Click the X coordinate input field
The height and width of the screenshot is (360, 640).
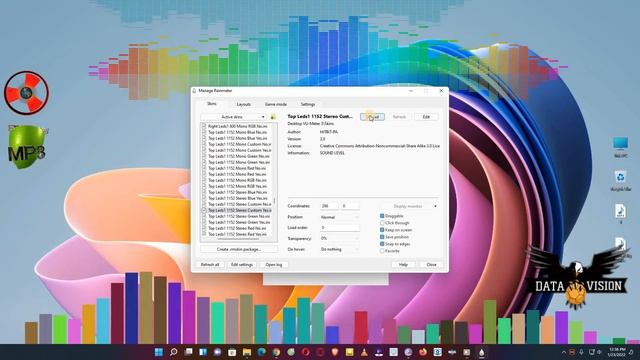coord(329,206)
